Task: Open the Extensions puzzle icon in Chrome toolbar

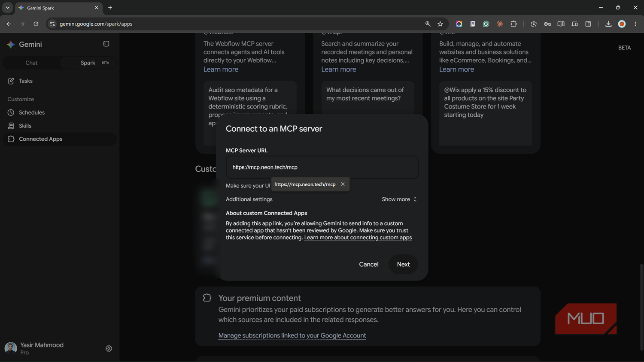Action: (513, 24)
